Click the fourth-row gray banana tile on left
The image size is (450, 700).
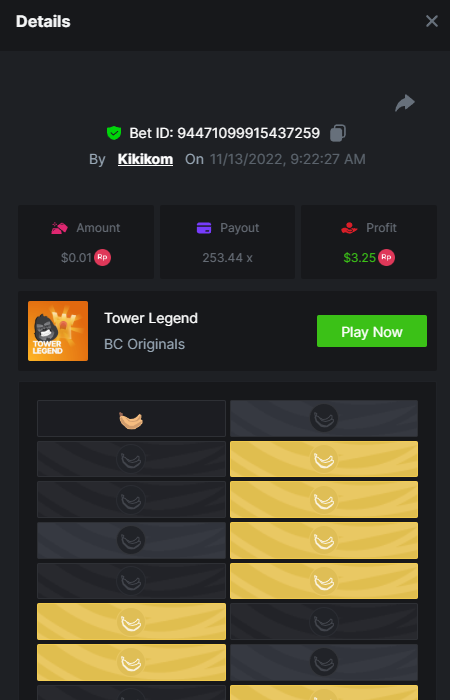click(131, 540)
